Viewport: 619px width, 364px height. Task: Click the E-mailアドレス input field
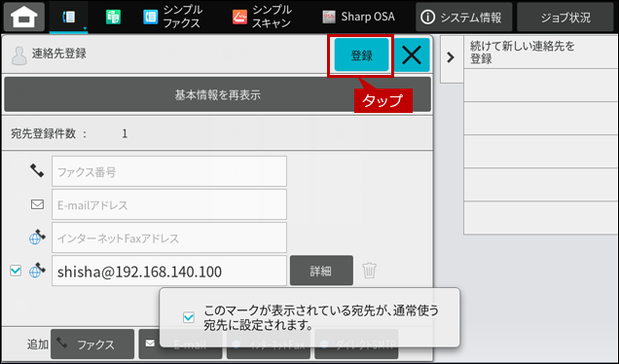[169, 204]
